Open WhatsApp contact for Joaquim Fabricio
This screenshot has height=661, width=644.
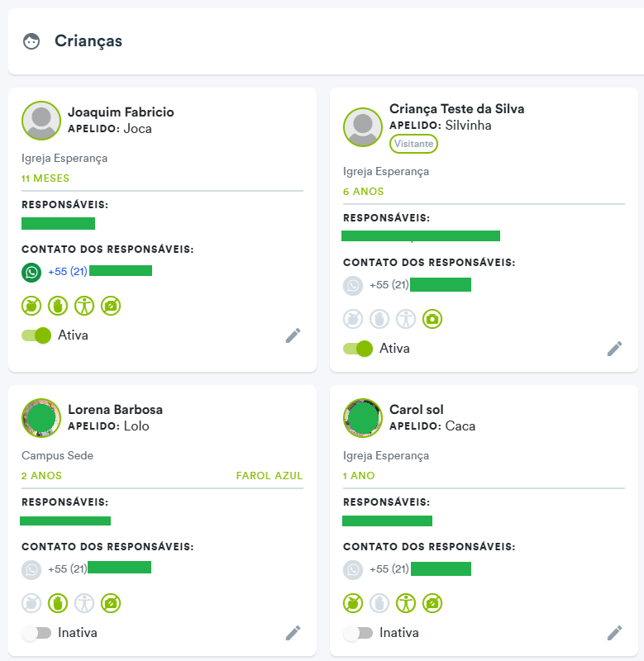click(31, 272)
